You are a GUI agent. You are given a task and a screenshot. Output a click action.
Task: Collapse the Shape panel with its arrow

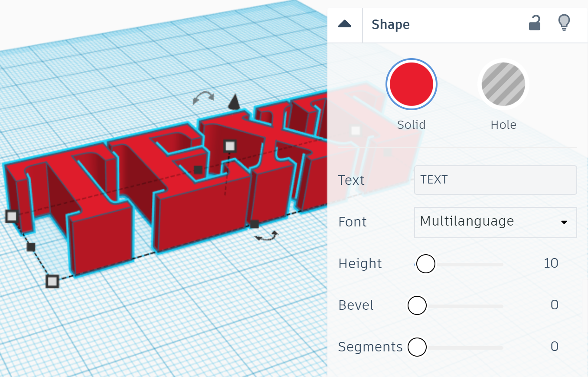coord(344,24)
